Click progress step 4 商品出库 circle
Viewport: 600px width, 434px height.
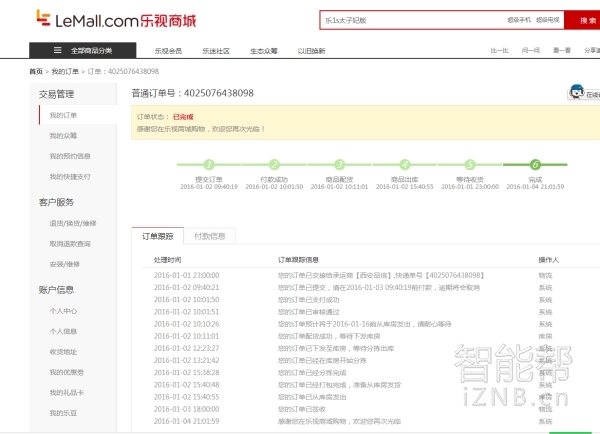click(404, 165)
